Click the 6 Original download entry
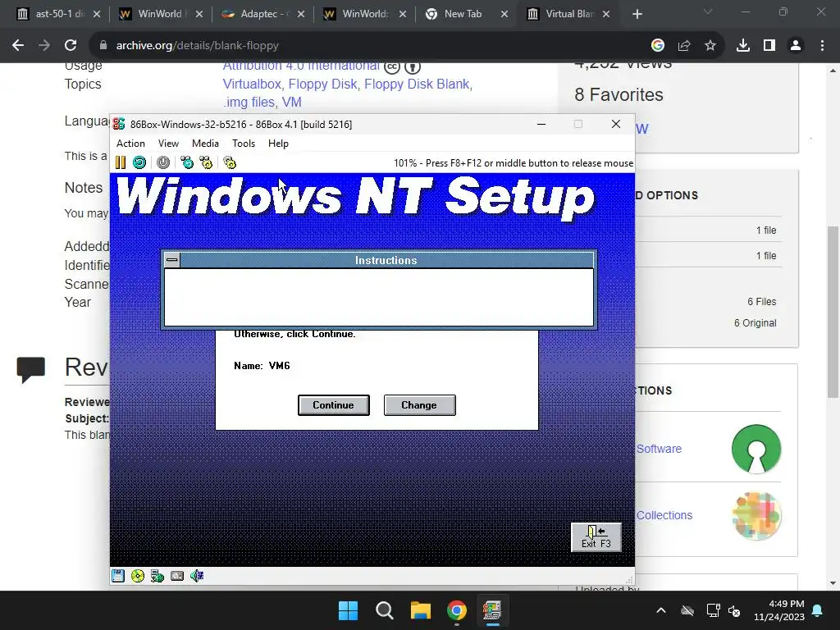 pyautogui.click(x=755, y=323)
